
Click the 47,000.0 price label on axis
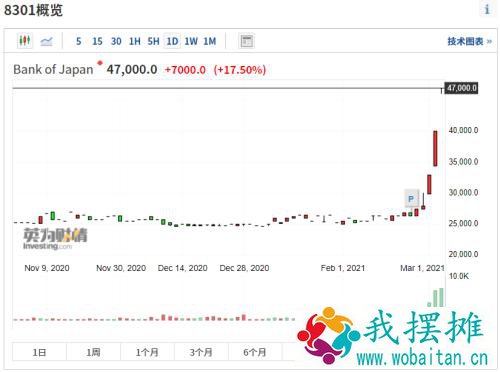(x=462, y=88)
